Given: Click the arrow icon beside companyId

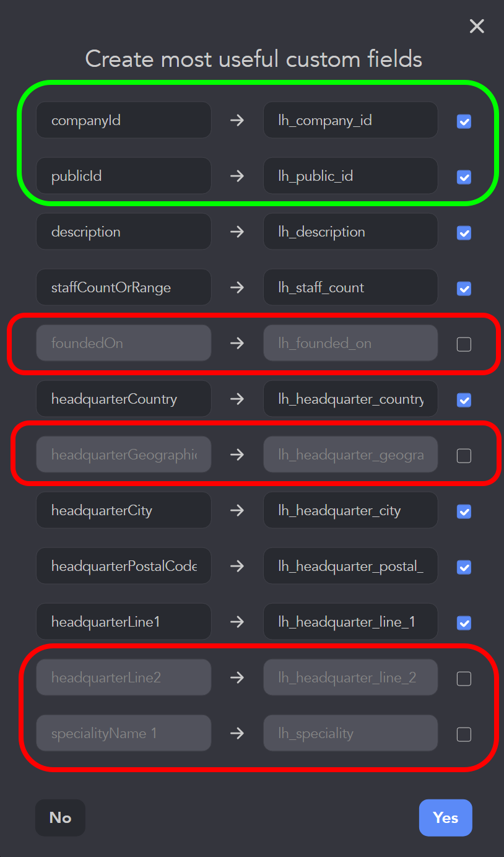Looking at the screenshot, I should tap(237, 120).
